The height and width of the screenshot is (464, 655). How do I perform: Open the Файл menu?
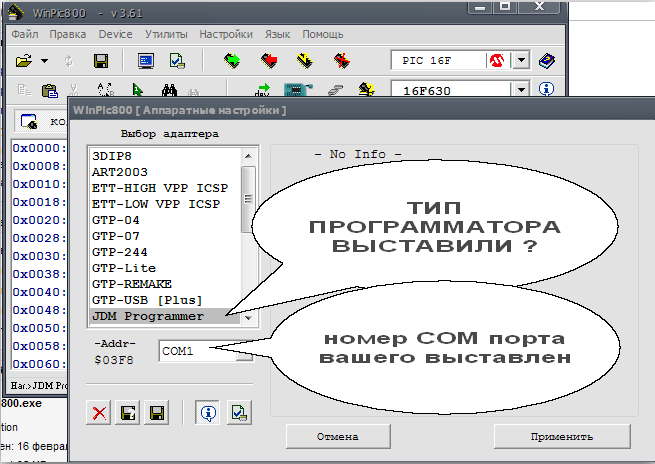coord(24,33)
